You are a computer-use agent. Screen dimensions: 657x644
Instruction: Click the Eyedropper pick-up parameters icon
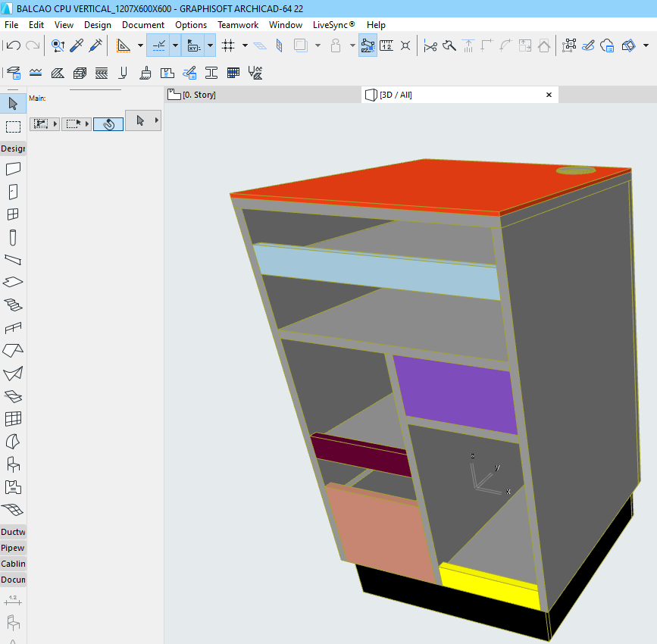tap(77, 45)
